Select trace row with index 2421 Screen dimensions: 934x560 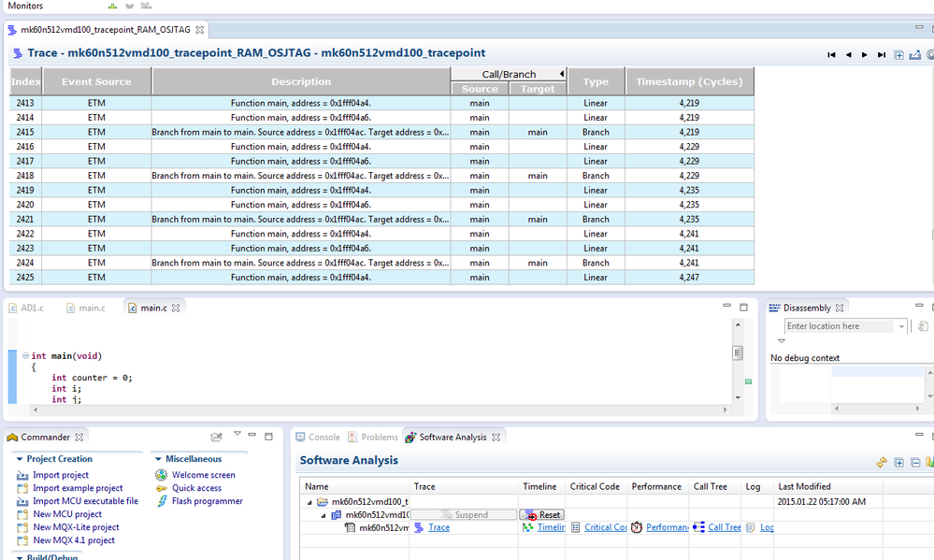381,220
